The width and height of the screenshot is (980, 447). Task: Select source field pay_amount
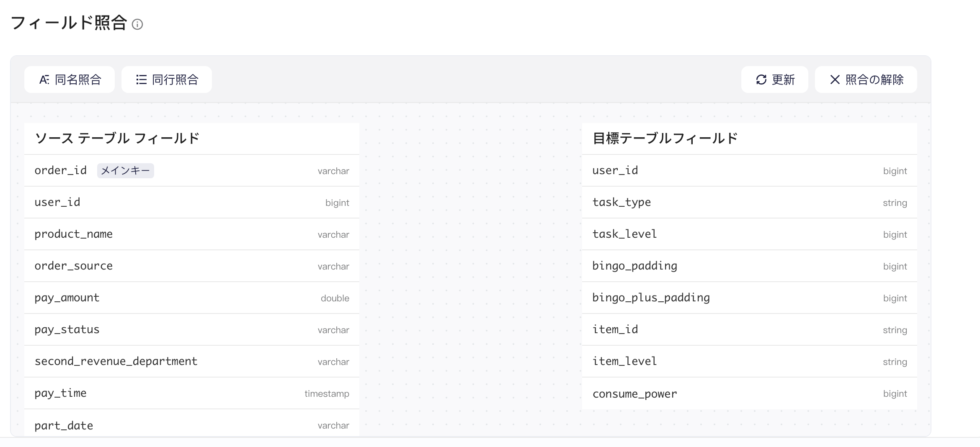pos(192,298)
